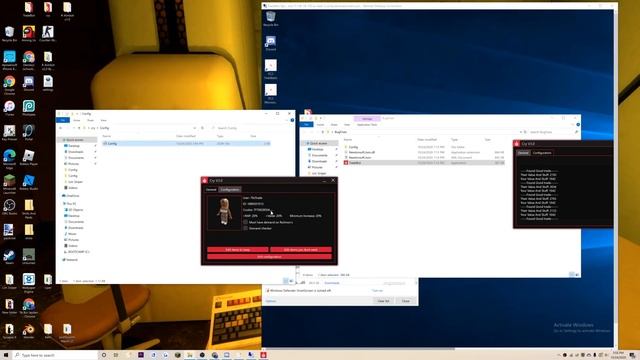The image size is (640, 360).
Task: Sort by Date modified in BugFixer explorer
Action: 427,140
